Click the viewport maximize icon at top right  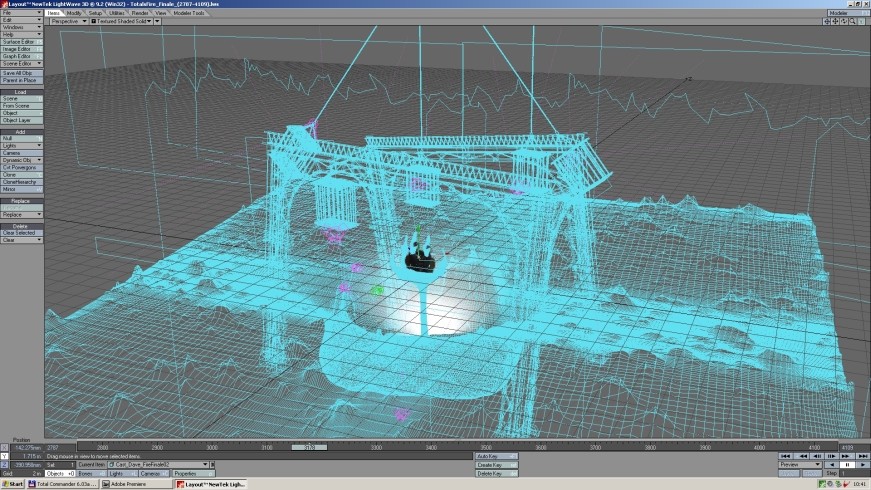point(861,20)
